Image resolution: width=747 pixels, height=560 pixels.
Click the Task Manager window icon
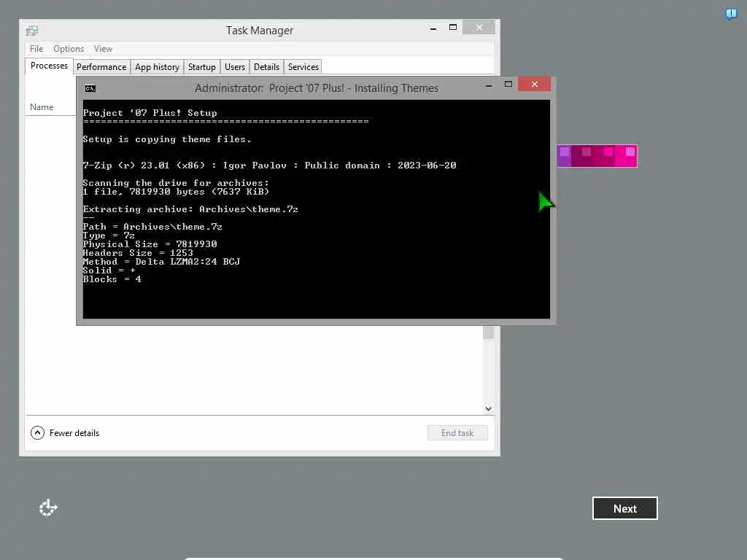tap(32, 31)
